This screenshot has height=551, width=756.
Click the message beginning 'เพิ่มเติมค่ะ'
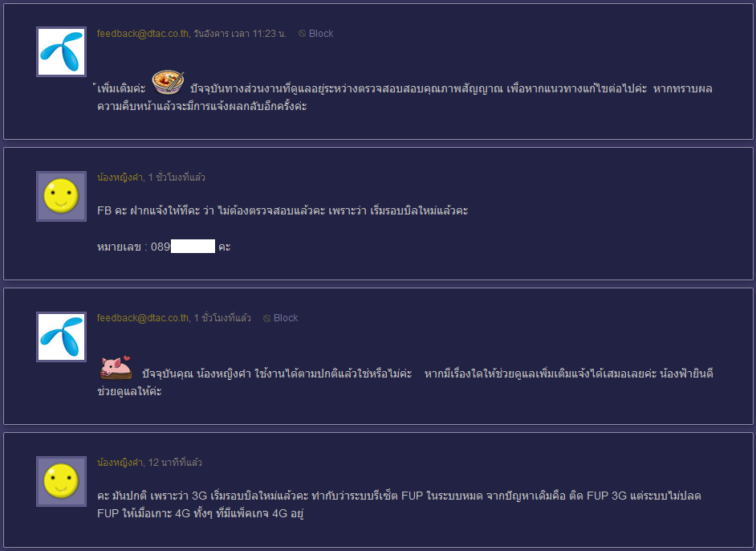click(x=404, y=97)
